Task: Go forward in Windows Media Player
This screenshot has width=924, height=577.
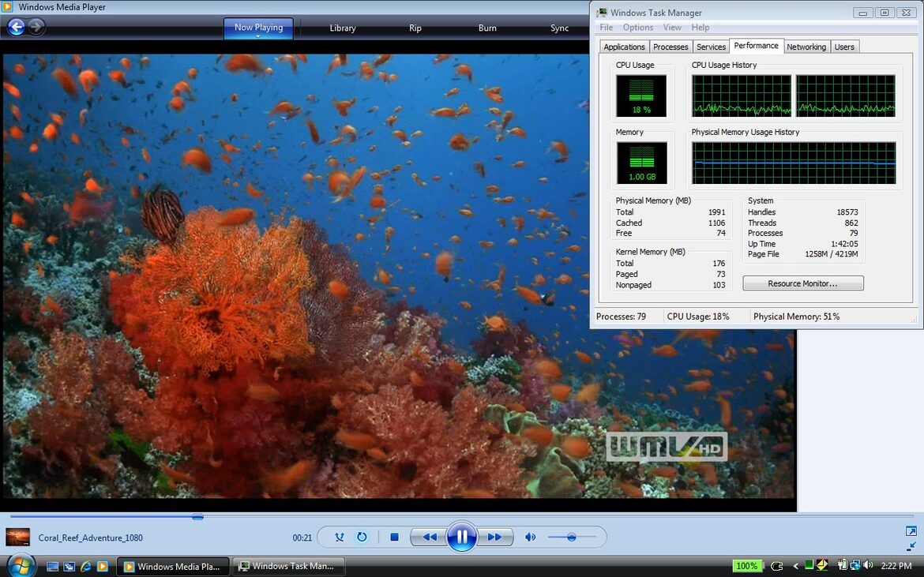Action: click(x=36, y=27)
